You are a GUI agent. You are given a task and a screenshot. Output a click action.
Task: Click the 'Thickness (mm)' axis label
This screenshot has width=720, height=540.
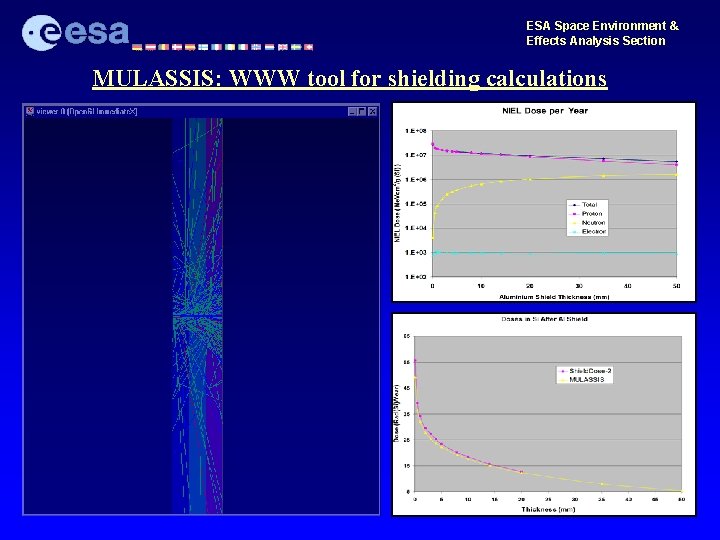(548, 509)
